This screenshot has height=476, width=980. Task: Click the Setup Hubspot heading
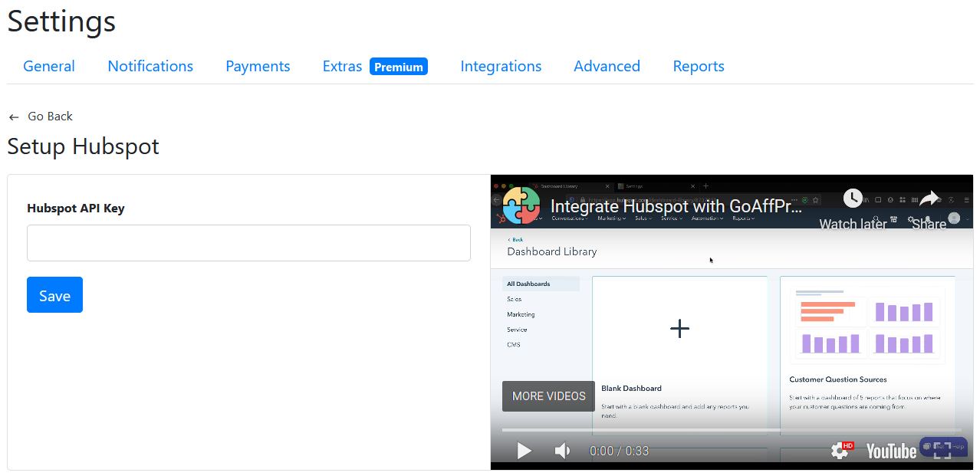[83, 146]
